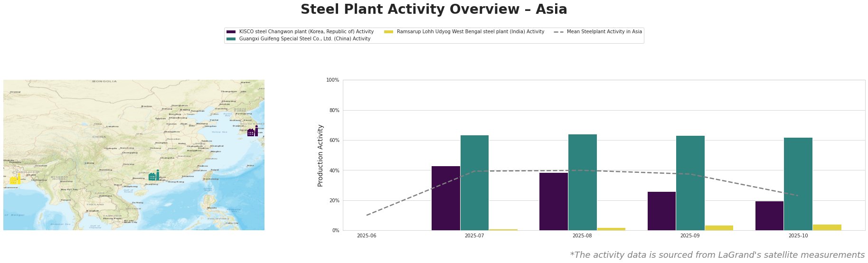The height and width of the screenshot is (263, 868).
Task: Click the teal Guangxi Guifeng legend swatch
Action: coord(231,39)
